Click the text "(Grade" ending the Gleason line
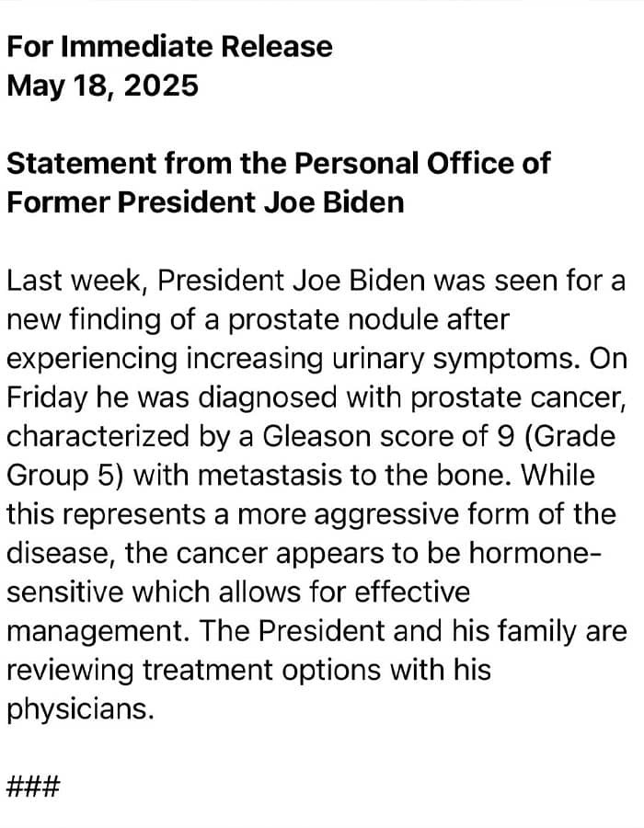 pyautogui.click(x=570, y=436)
